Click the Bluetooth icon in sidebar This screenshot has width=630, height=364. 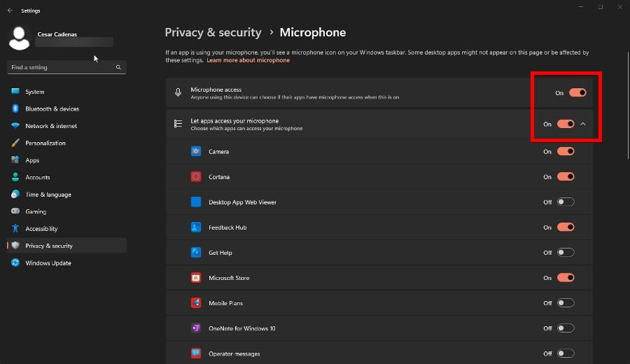[15, 108]
